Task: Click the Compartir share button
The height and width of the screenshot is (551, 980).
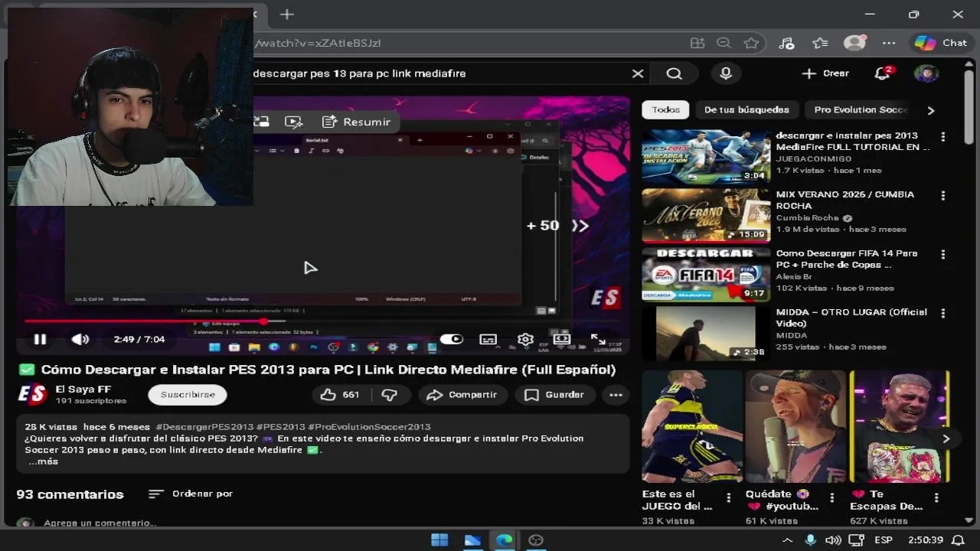Action: pyautogui.click(x=462, y=395)
